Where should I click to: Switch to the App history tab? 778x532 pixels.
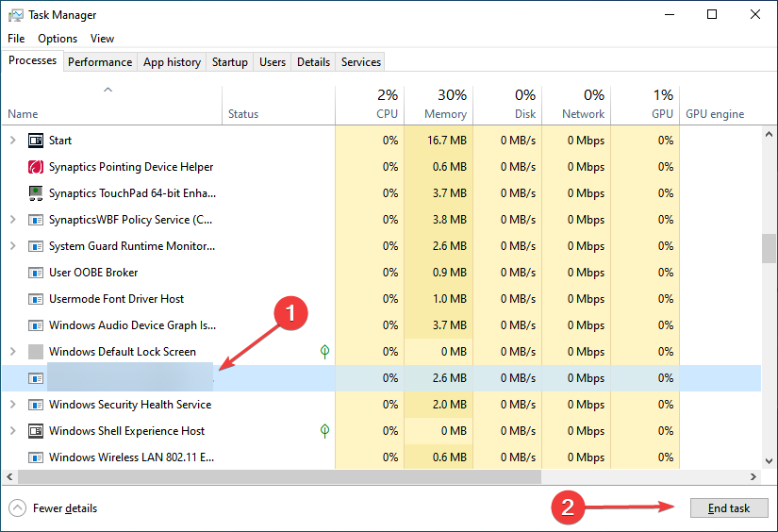click(173, 62)
